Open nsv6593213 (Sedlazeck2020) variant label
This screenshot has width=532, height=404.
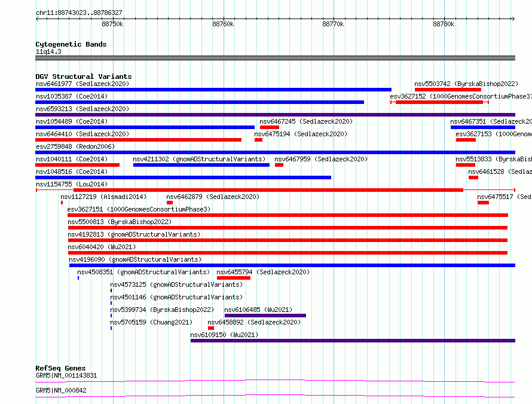pyautogui.click(x=82, y=109)
